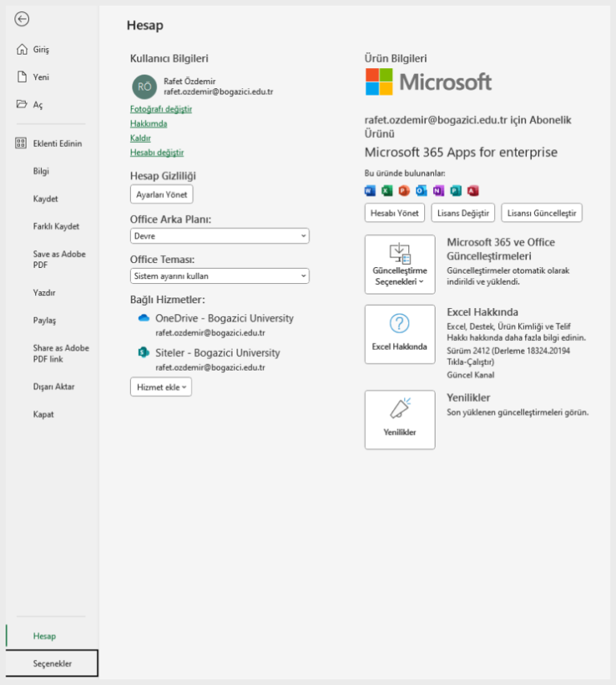616x685 pixels.
Task: Select Kaydet in the sidebar
Action: click(46, 199)
